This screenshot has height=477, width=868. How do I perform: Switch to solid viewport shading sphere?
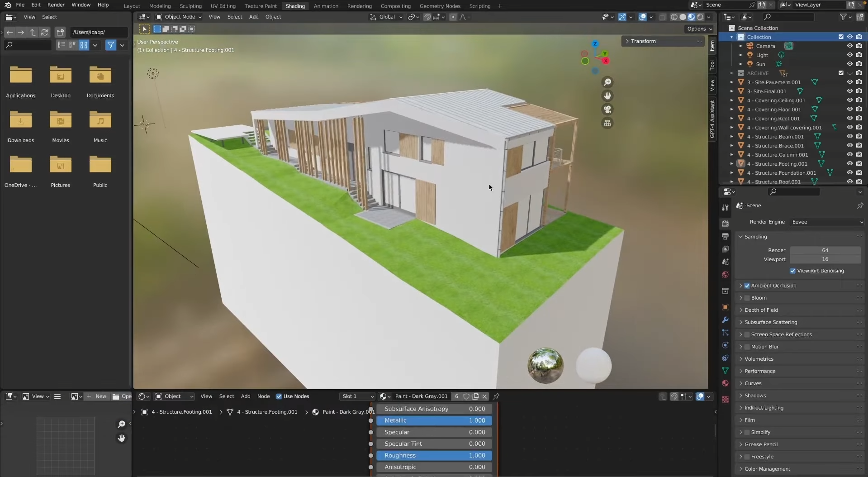[x=683, y=17]
